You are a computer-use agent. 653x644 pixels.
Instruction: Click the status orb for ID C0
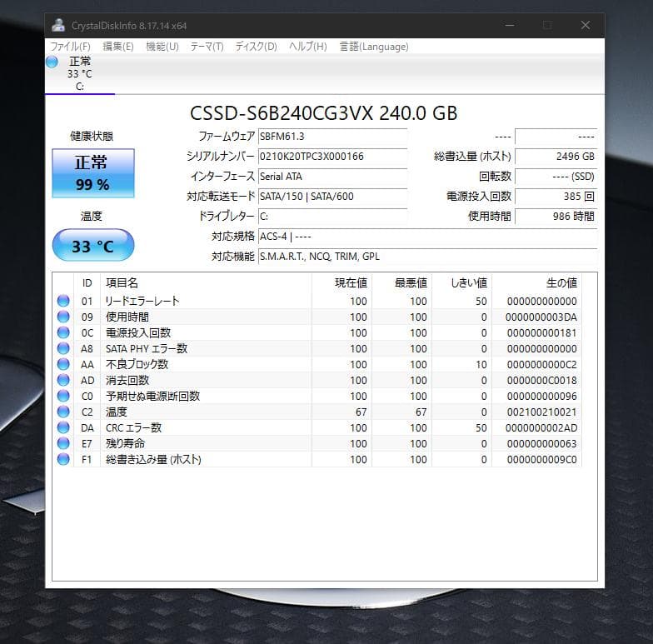tap(63, 396)
